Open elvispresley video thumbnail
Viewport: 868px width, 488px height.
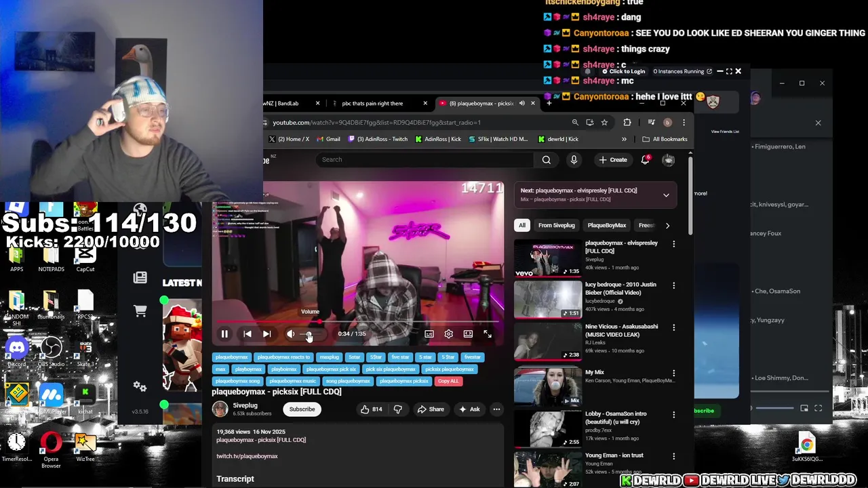tap(548, 258)
